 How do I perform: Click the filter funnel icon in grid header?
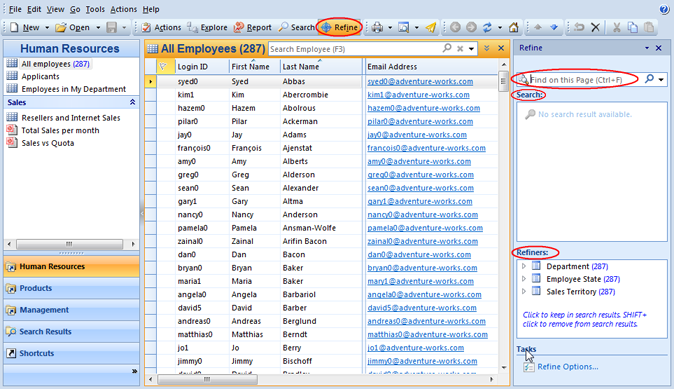click(x=163, y=66)
